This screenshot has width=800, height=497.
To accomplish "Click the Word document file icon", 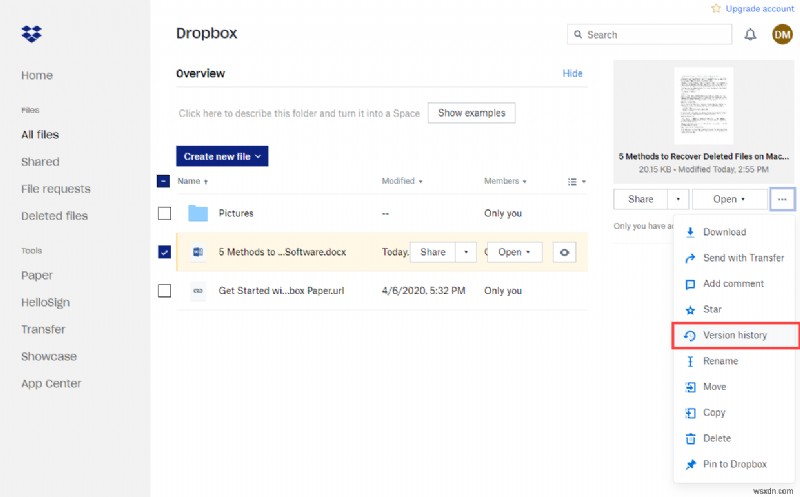I will tap(198, 252).
